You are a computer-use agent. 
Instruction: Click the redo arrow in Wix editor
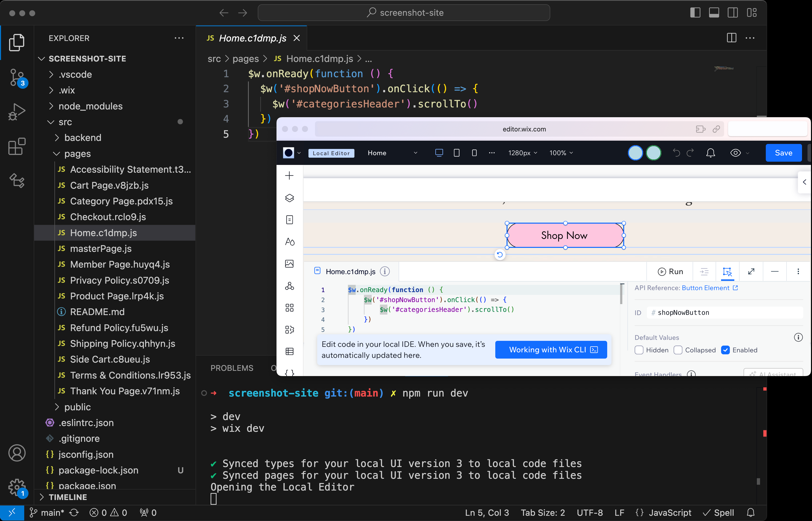tap(690, 153)
